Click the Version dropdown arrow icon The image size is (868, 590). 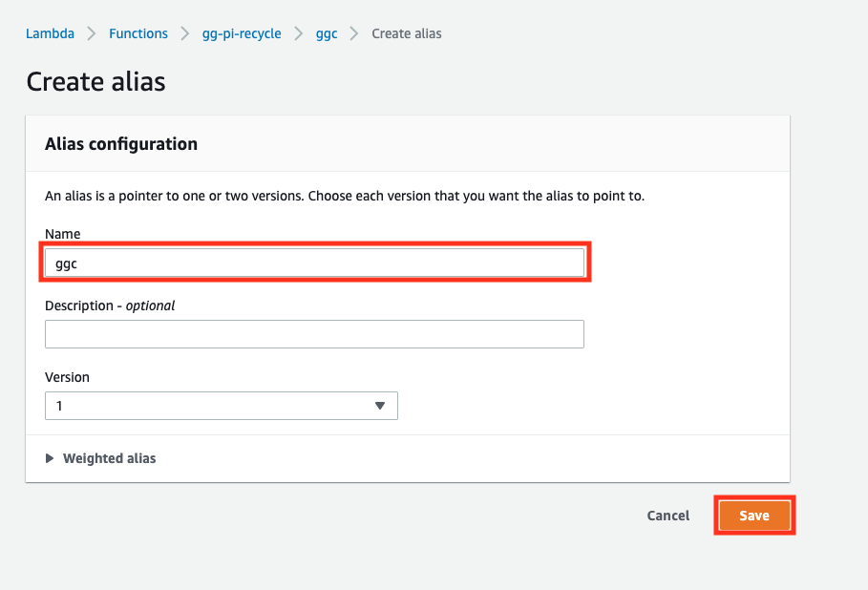[x=380, y=406]
